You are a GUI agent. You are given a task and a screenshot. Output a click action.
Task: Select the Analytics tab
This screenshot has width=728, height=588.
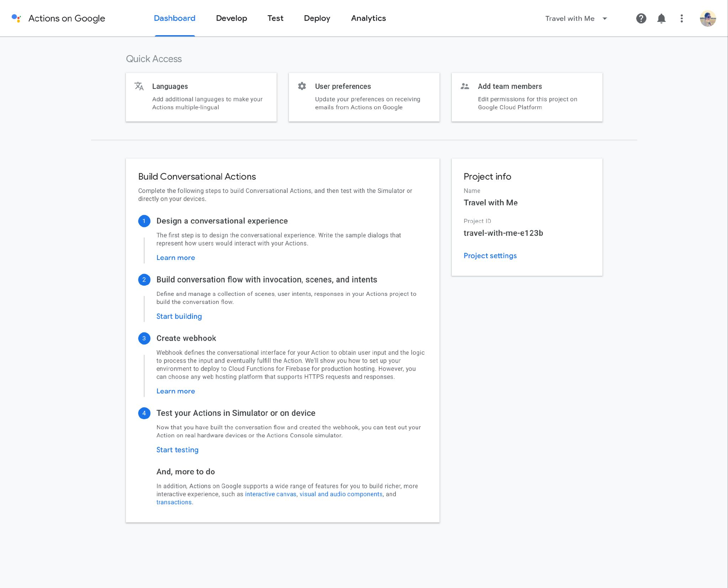[368, 18]
